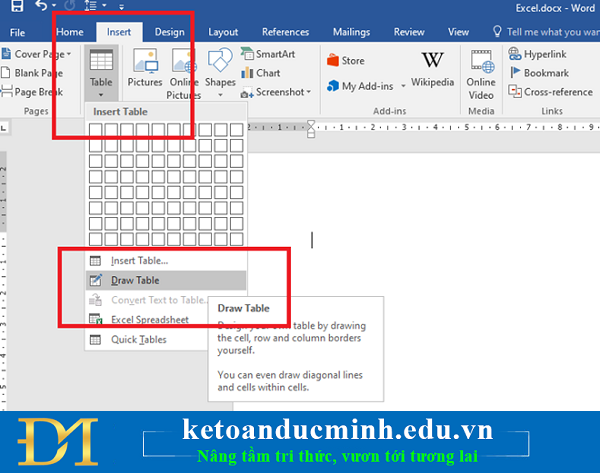Viewport: 600px width, 473px height.
Task: Click the Insert Table... grid icon
Action: [95, 261]
